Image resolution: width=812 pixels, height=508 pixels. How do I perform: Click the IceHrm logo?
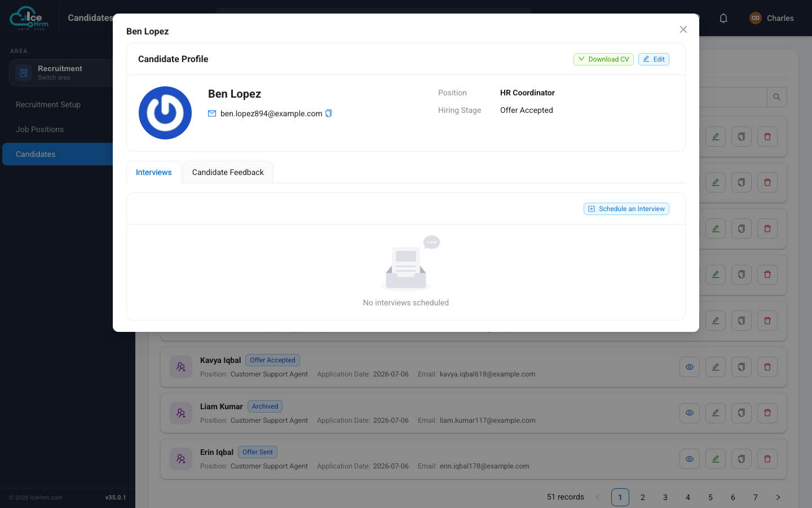(29, 18)
